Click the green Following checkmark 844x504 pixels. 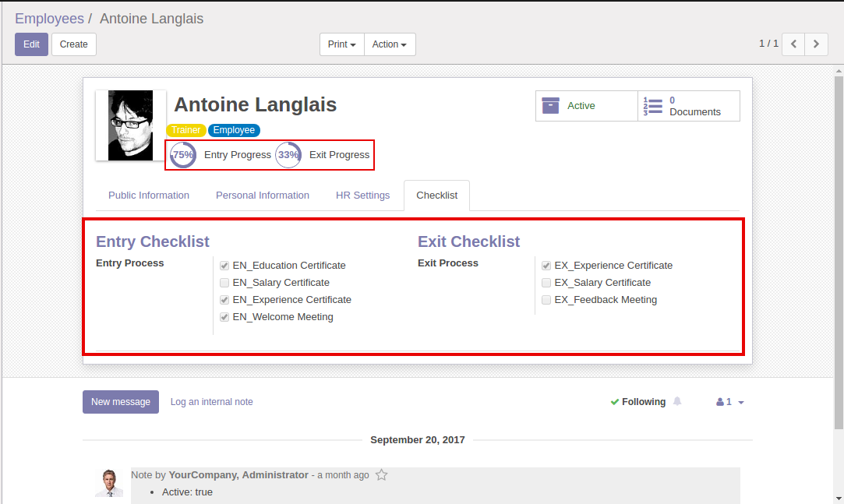point(615,402)
